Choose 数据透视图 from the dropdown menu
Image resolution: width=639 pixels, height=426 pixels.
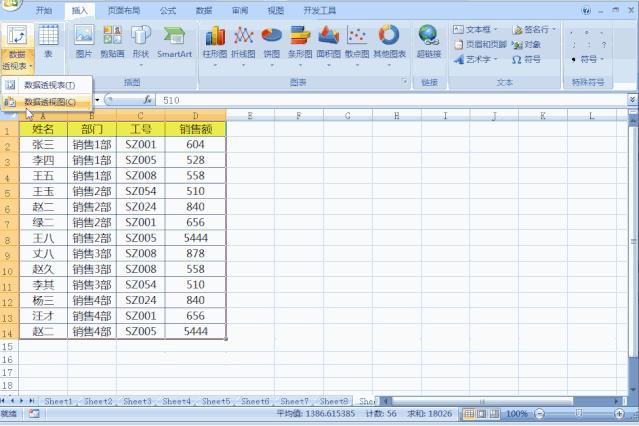point(49,101)
